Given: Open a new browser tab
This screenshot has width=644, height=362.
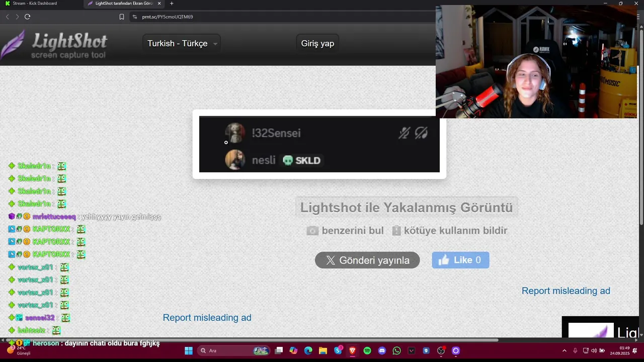Looking at the screenshot, I should (172, 4).
